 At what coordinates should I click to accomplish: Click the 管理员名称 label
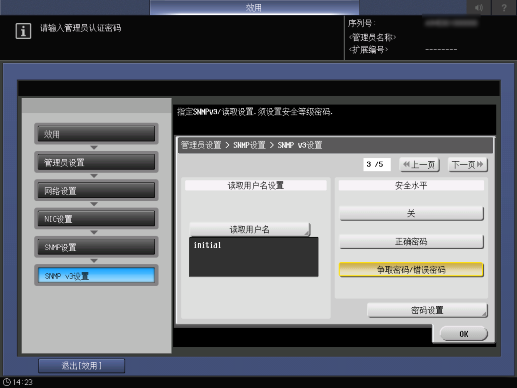point(372,37)
